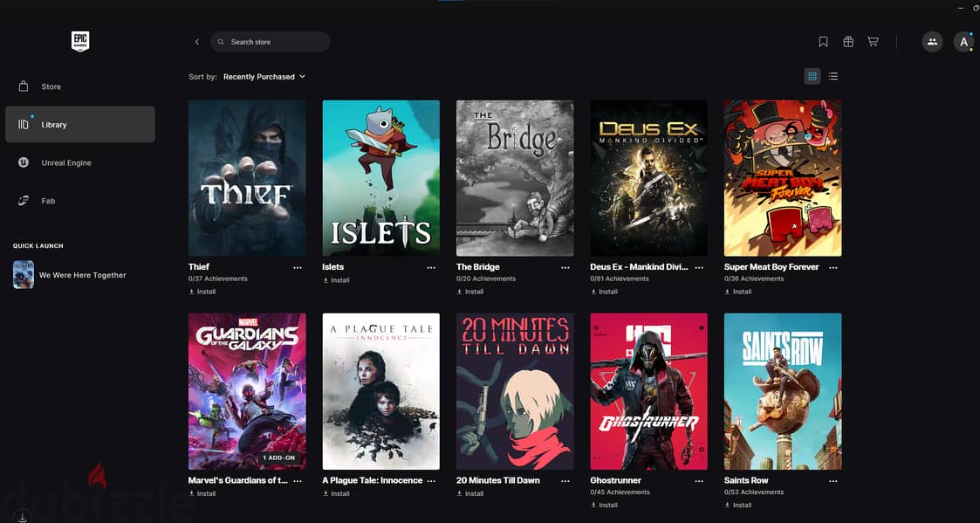Open Deus Ex Mankind Divided cover
Image resolution: width=980 pixels, height=523 pixels.
point(648,178)
